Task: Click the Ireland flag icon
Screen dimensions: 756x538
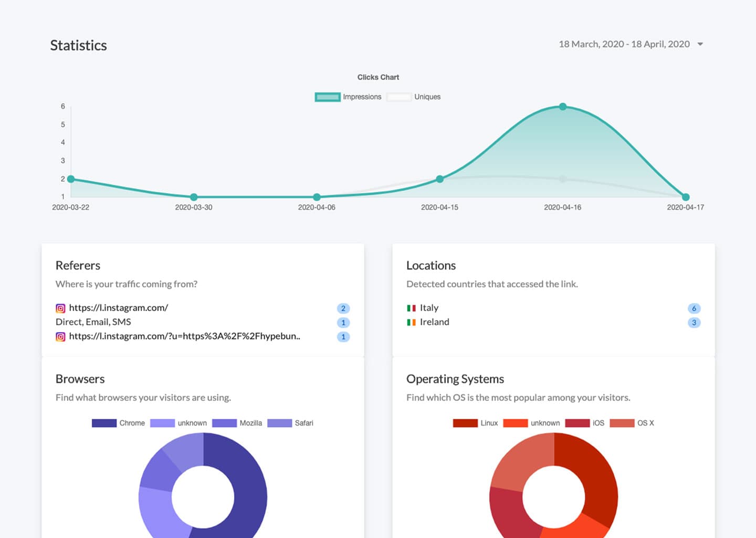Action: (x=411, y=323)
